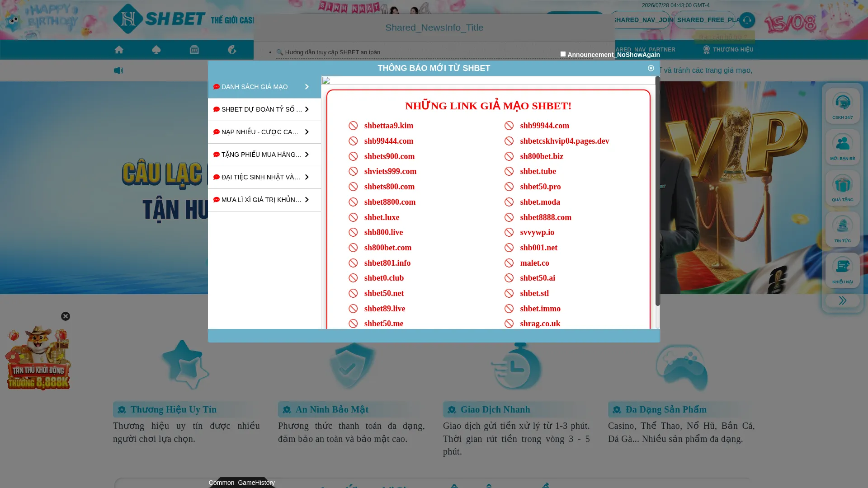This screenshot has width=868, height=488.
Task: Click SHARED_FREE_PLAY button
Action: pyautogui.click(x=705, y=20)
